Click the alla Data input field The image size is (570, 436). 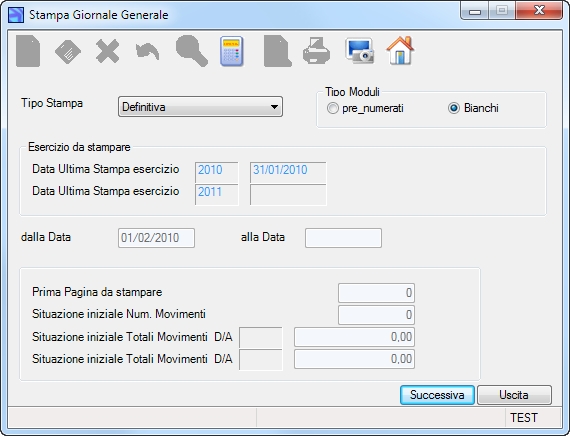coord(344,238)
